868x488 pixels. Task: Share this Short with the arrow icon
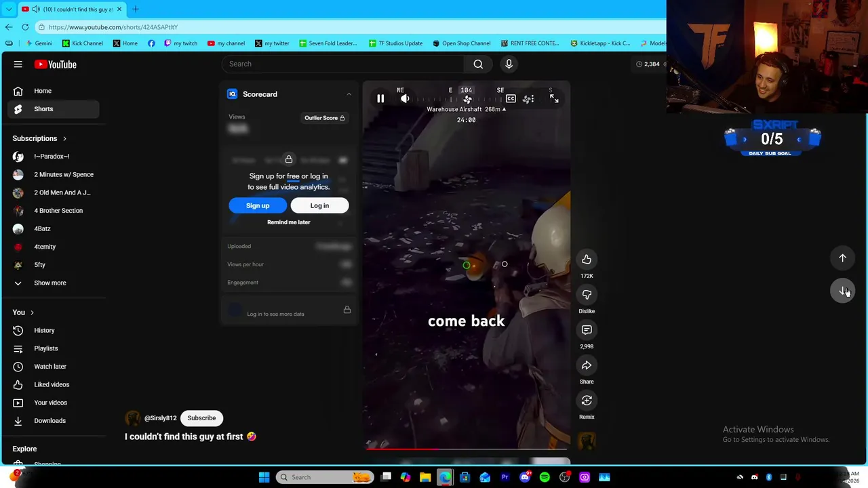(x=587, y=365)
